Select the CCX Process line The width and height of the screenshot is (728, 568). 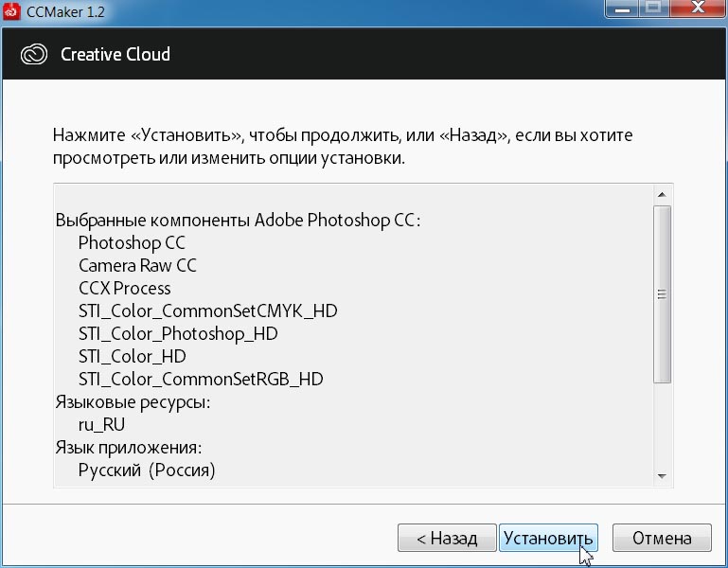(x=124, y=288)
